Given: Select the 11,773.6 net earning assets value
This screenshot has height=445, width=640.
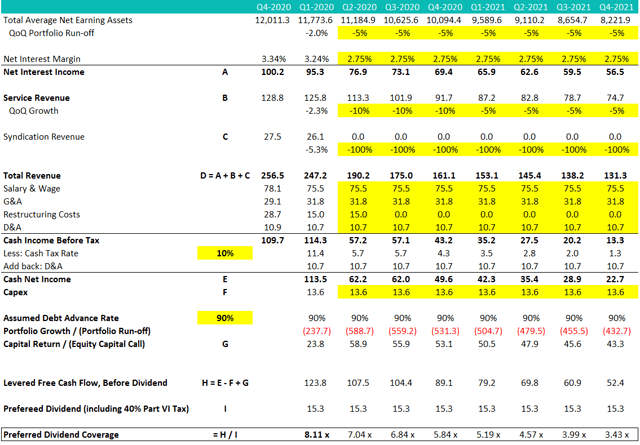Looking at the screenshot, I should 315,20.
